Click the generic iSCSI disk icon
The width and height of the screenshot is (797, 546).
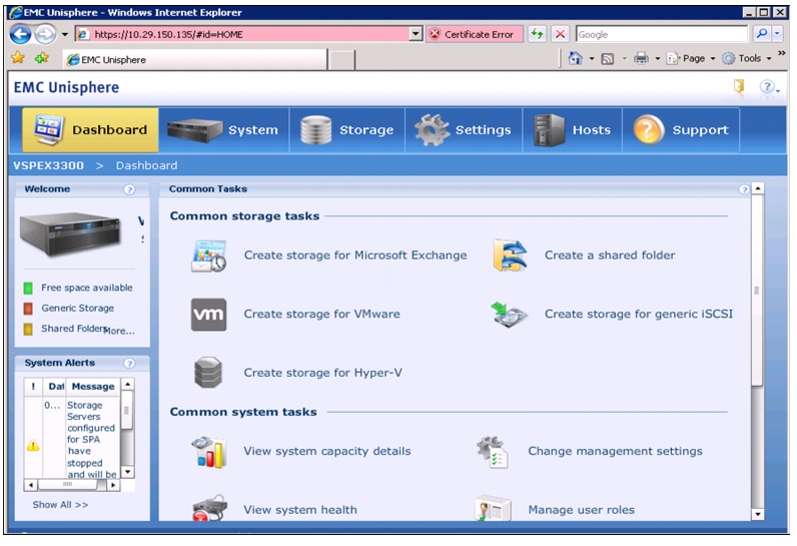[x=509, y=315]
